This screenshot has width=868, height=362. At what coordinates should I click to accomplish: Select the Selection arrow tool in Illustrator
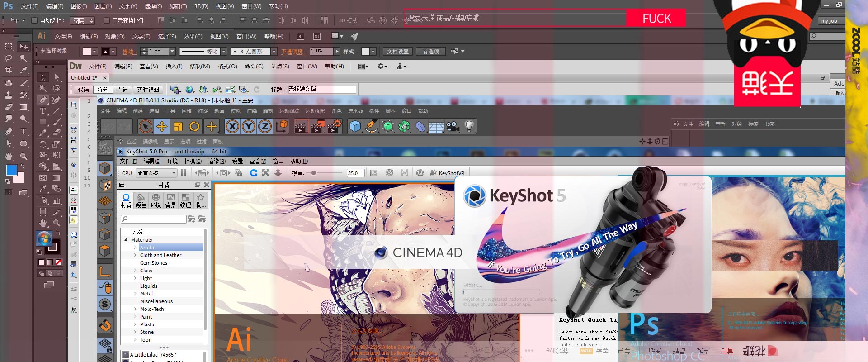42,77
